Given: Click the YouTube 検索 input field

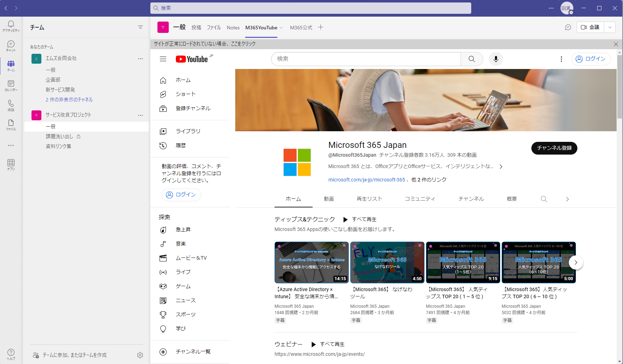Looking at the screenshot, I should [366, 59].
